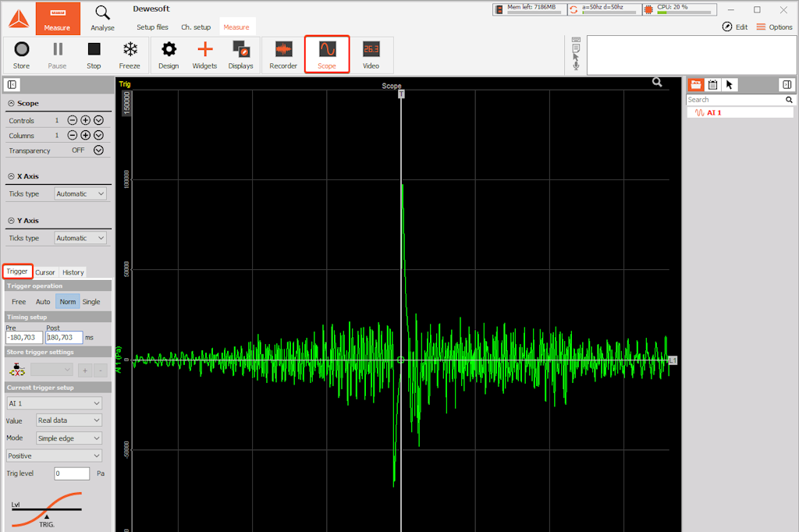Screen dimensions: 799x532
Task: Click the Store recording button
Action: point(21,55)
